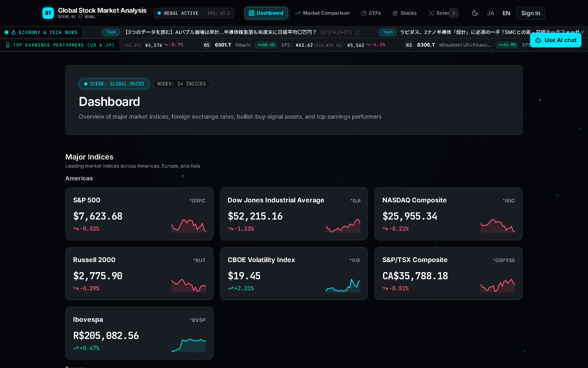Click the earnings award ribbon icon
Screen dimensions: 588x368
[8, 45]
